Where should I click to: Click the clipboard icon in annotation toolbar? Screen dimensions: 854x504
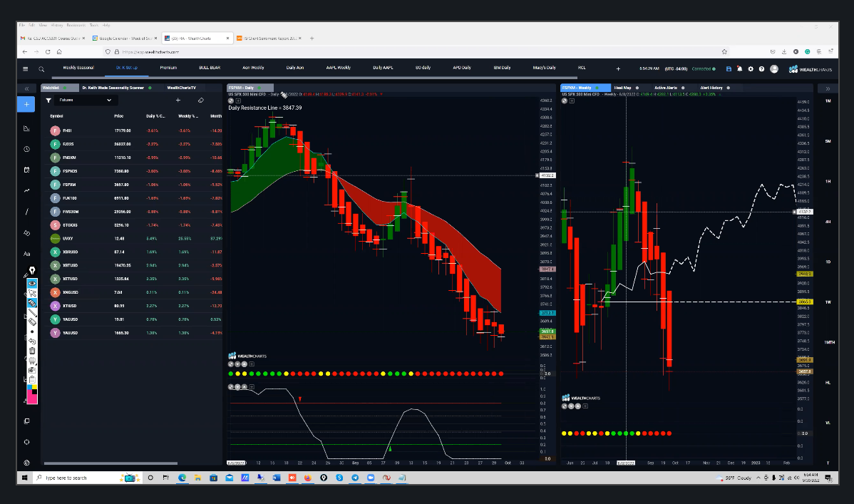[x=32, y=380]
